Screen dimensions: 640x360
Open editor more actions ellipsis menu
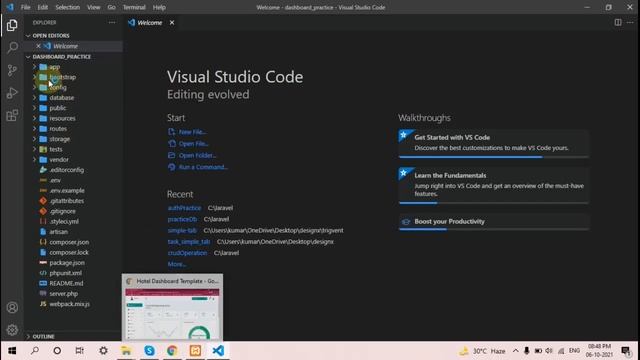click(x=630, y=22)
